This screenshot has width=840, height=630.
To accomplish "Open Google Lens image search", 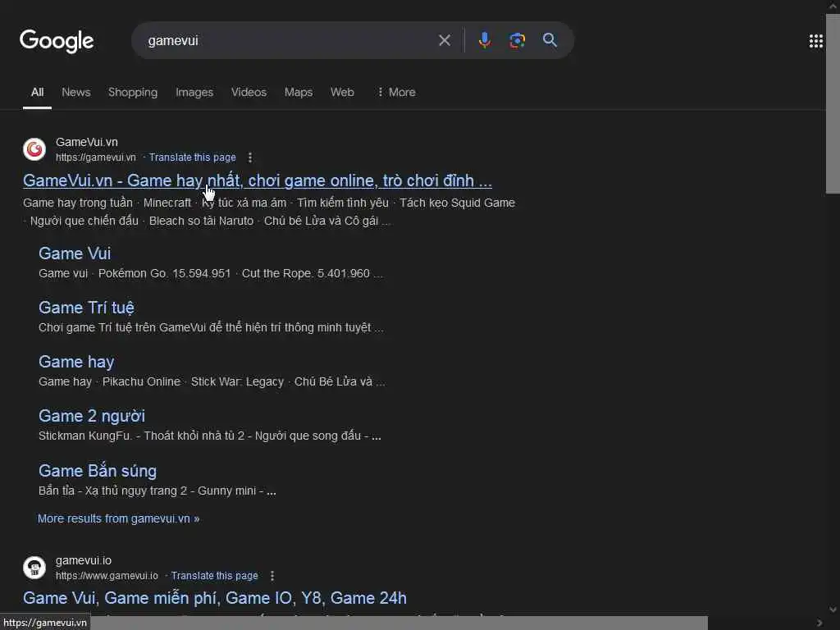I will pyautogui.click(x=517, y=40).
